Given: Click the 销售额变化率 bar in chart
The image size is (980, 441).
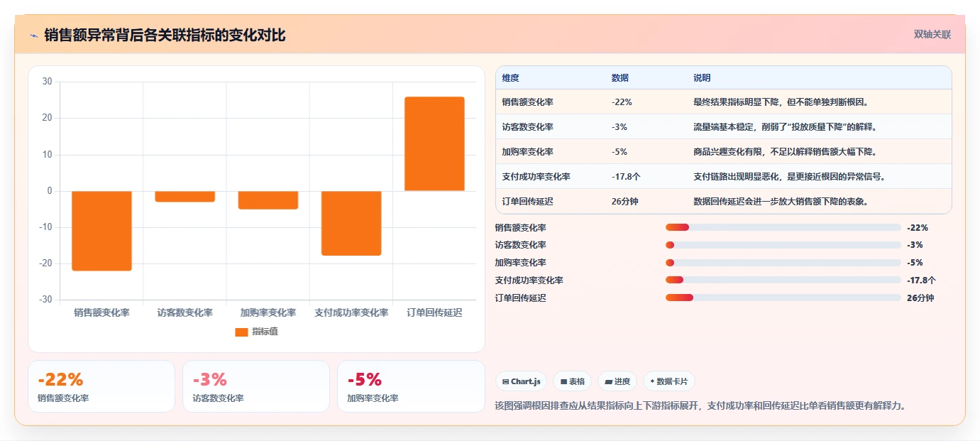Looking at the screenshot, I should click(x=101, y=231).
